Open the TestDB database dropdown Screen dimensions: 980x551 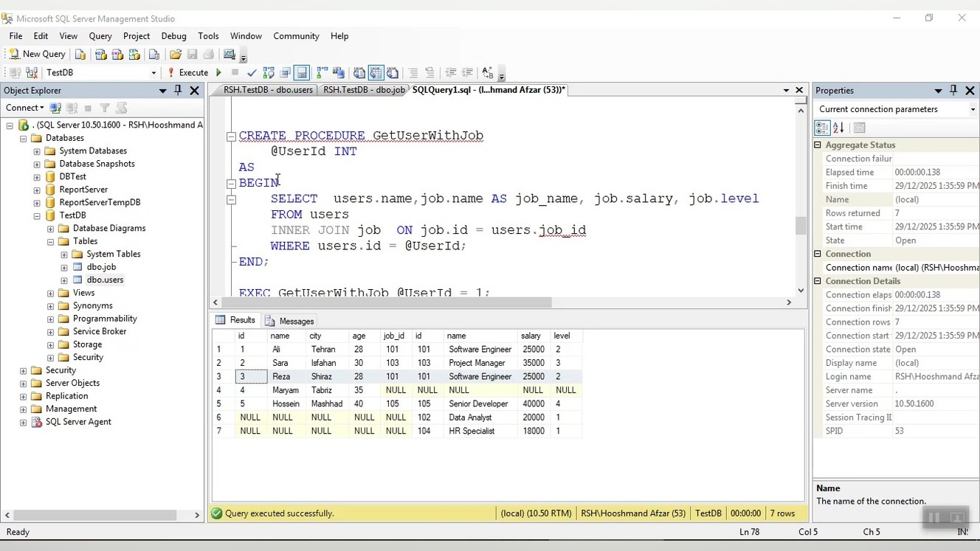pos(153,72)
